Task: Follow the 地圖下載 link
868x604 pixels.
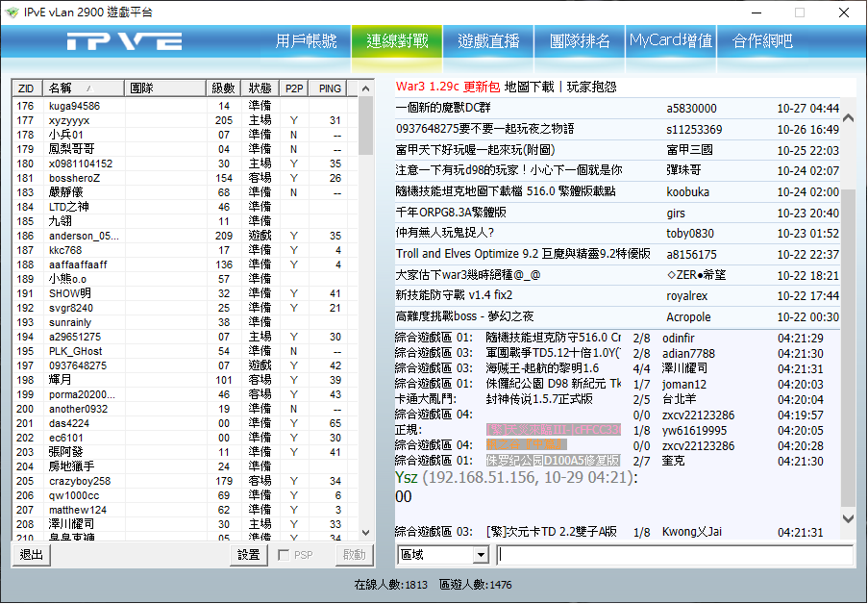Action: point(529,87)
